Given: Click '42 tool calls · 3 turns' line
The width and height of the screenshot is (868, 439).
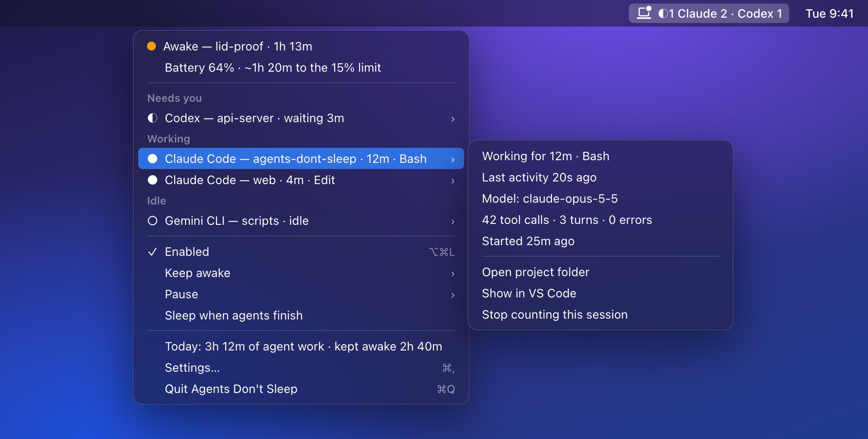Looking at the screenshot, I should [x=567, y=220].
